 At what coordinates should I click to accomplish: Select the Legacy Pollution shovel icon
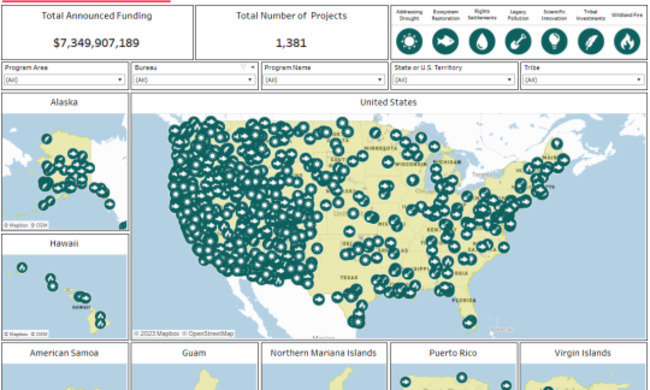(518, 41)
